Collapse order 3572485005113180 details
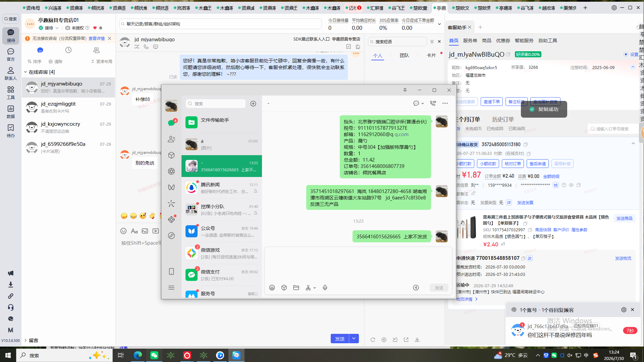644x362 pixels. coord(633,144)
